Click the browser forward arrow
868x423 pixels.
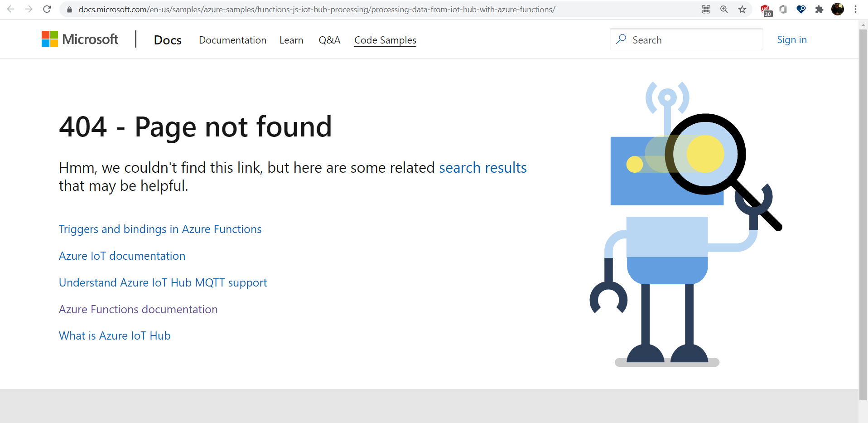(x=29, y=9)
